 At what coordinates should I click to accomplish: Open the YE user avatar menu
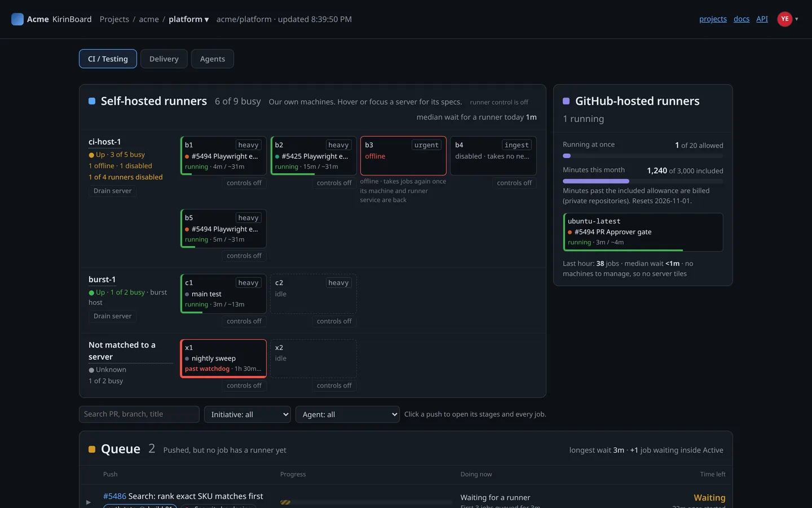click(784, 19)
